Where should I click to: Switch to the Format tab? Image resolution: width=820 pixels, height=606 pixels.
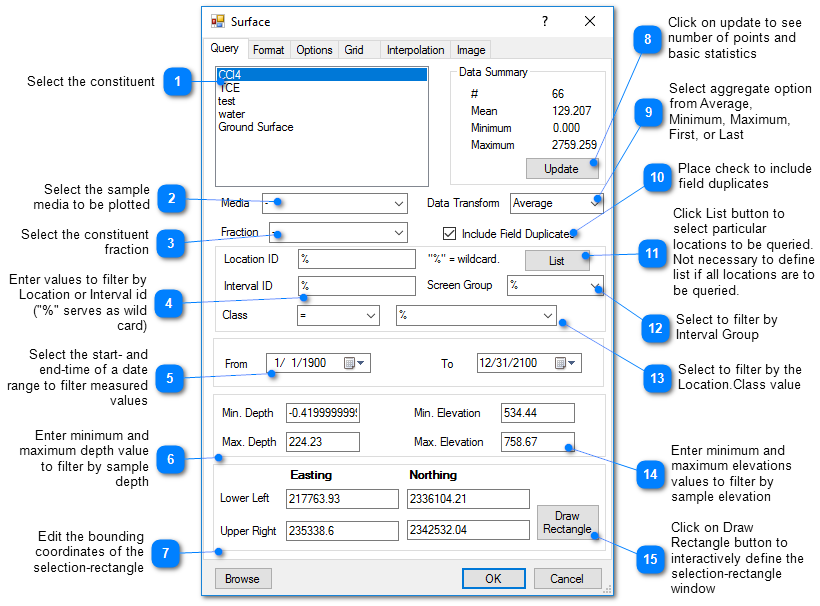pyautogui.click(x=268, y=50)
